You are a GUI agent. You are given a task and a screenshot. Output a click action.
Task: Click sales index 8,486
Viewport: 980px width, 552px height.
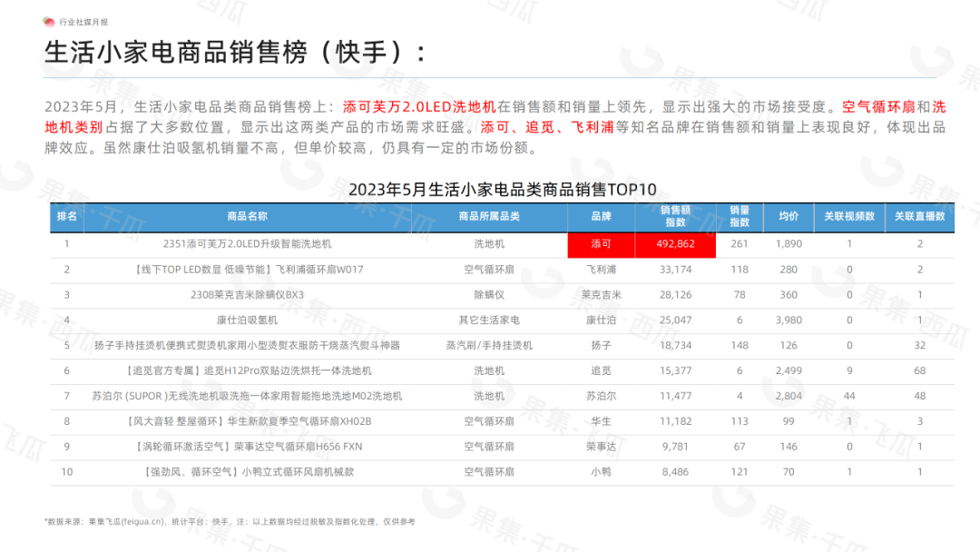pyautogui.click(x=675, y=472)
